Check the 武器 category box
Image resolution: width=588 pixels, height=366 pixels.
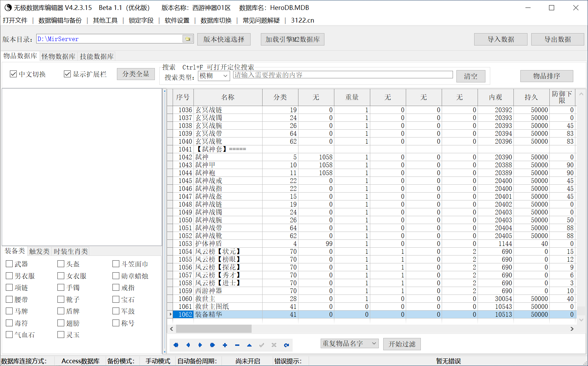click(x=10, y=264)
